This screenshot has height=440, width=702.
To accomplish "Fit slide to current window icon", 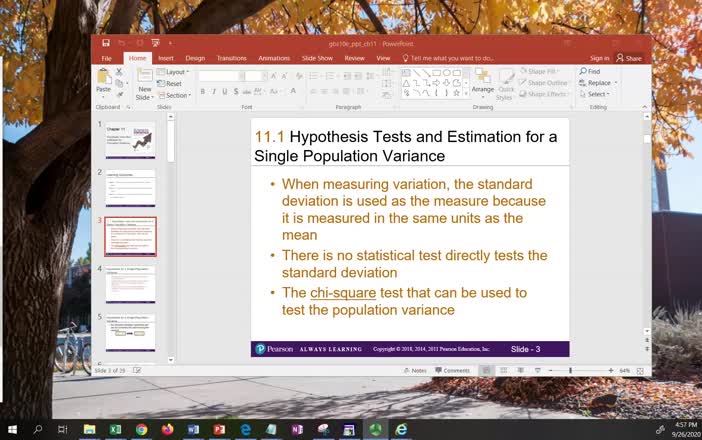I will [642, 370].
